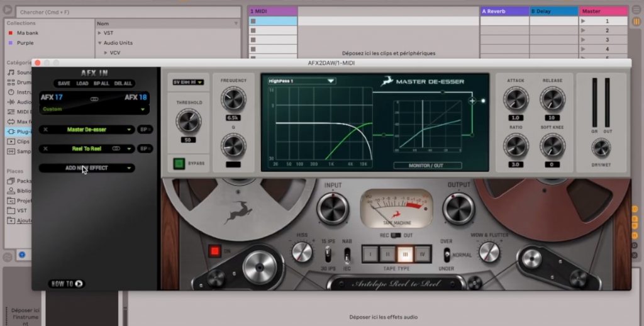Select tape type I button

(x=370, y=254)
